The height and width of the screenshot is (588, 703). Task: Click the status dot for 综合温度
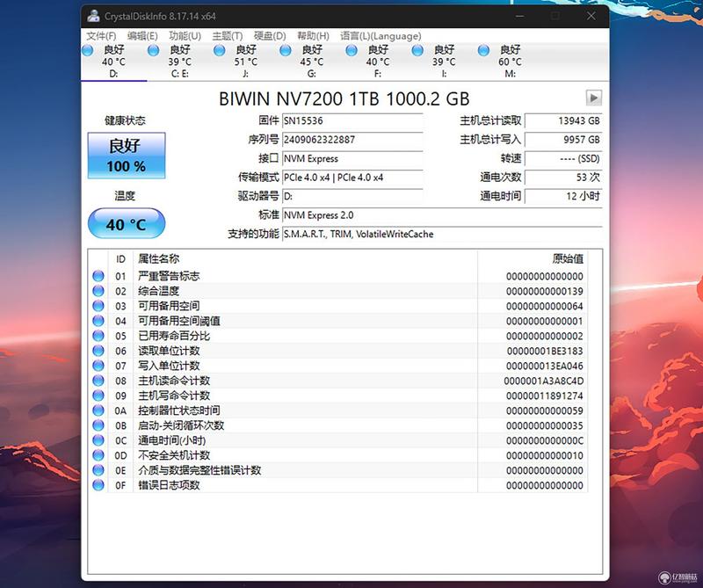tap(98, 291)
